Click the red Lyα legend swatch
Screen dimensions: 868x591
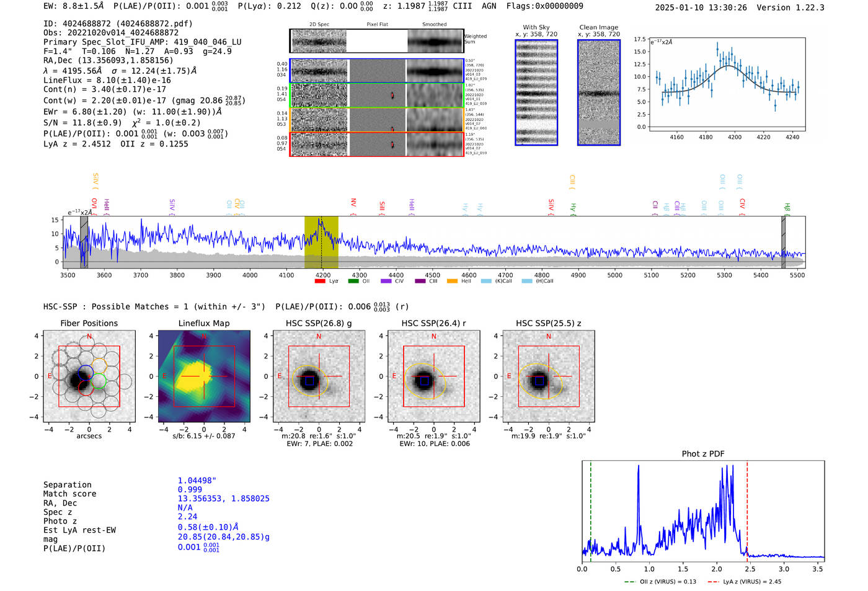pos(320,281)
